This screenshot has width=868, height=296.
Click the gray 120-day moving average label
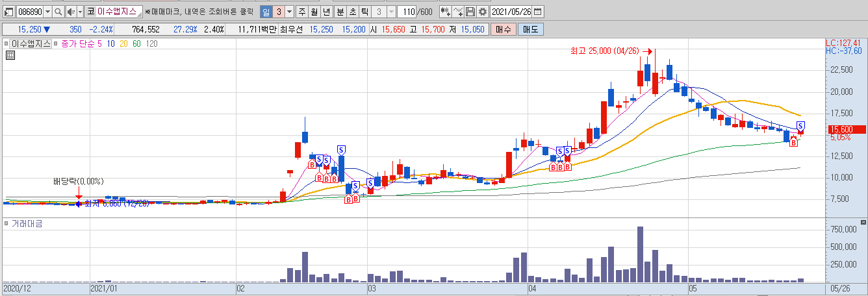point(151,43)
